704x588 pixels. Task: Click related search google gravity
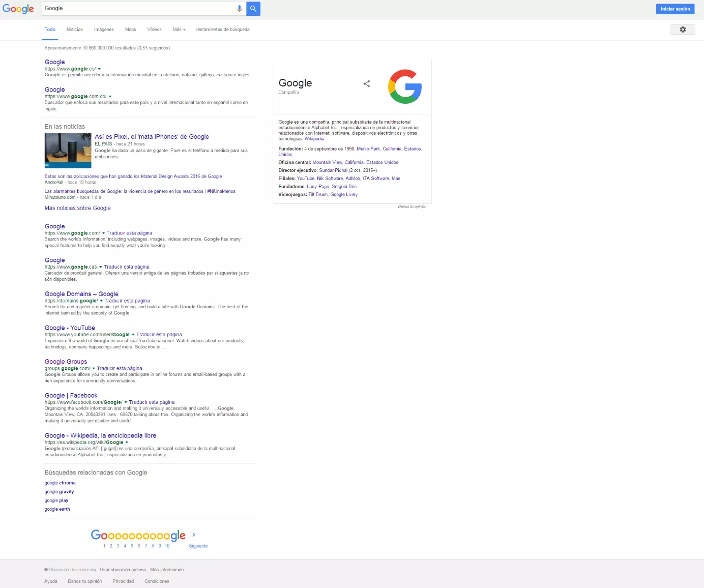tap(59, 492)
